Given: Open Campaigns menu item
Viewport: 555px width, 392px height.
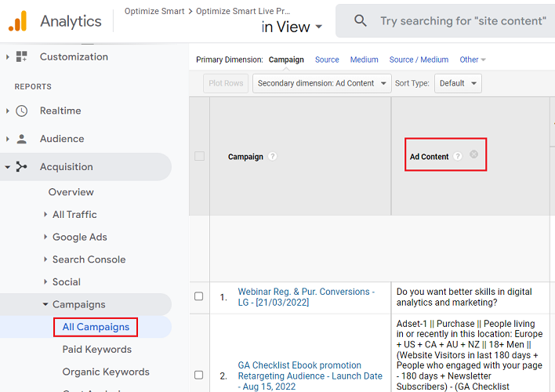Looking at the screenshot, I should pos(79,304).
